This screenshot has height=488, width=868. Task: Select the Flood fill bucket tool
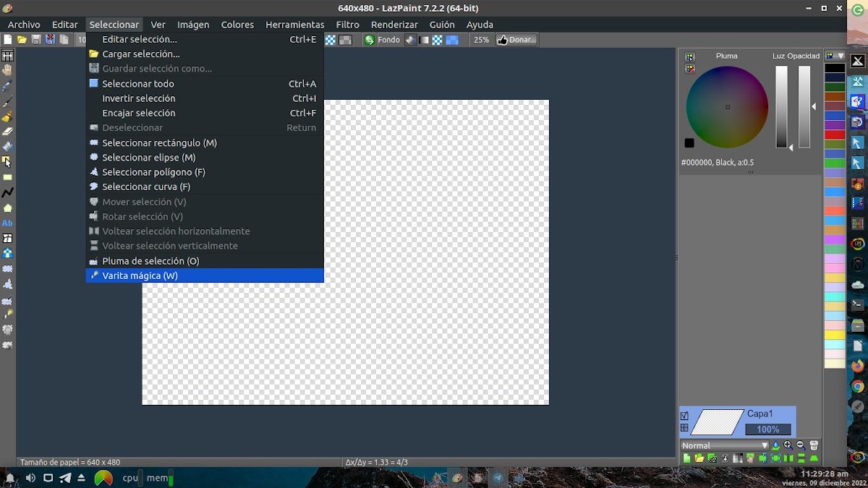tap(8, 147)
